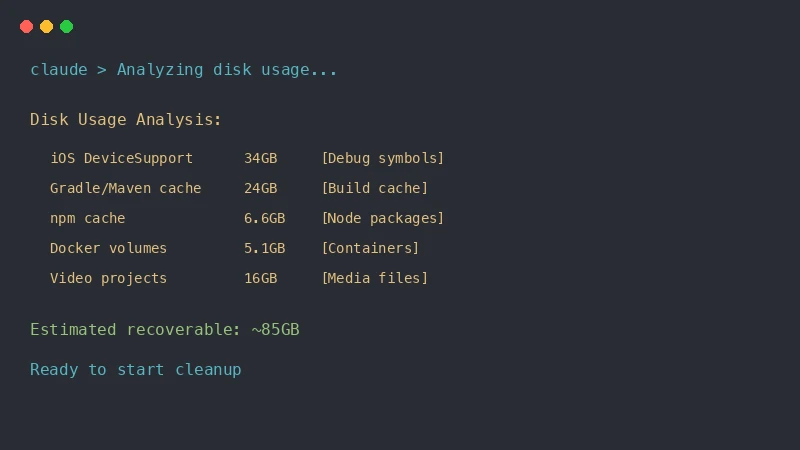The height and width of the screenshot is (450, 800).
Task: Click the "claude" prompt text
Action: click(58, 70)
